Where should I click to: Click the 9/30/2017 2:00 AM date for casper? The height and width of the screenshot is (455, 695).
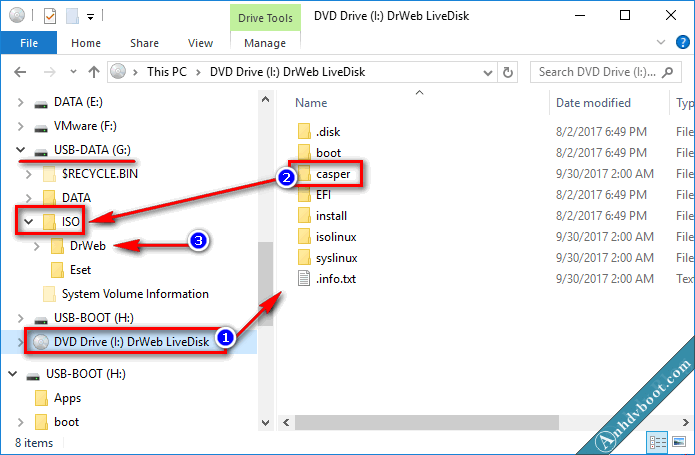pos(605,174)
